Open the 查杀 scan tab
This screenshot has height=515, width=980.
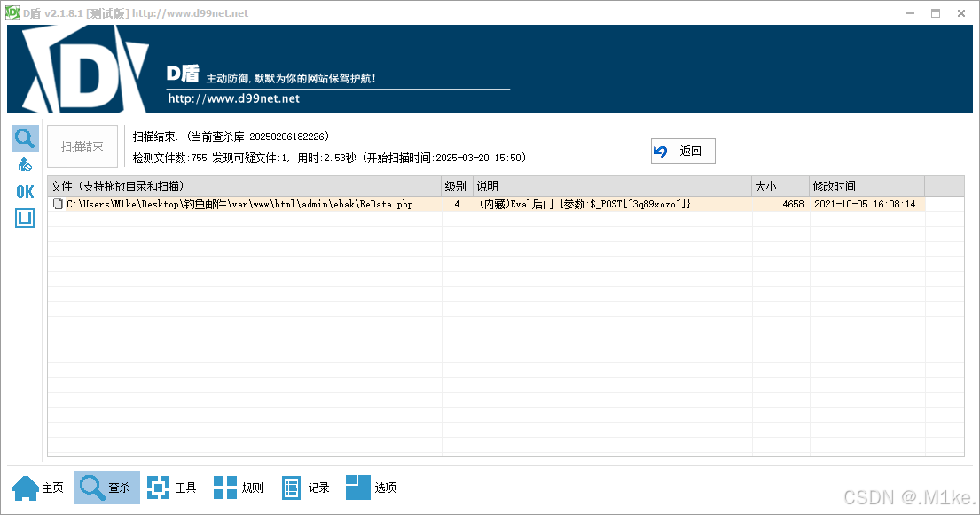106,488
